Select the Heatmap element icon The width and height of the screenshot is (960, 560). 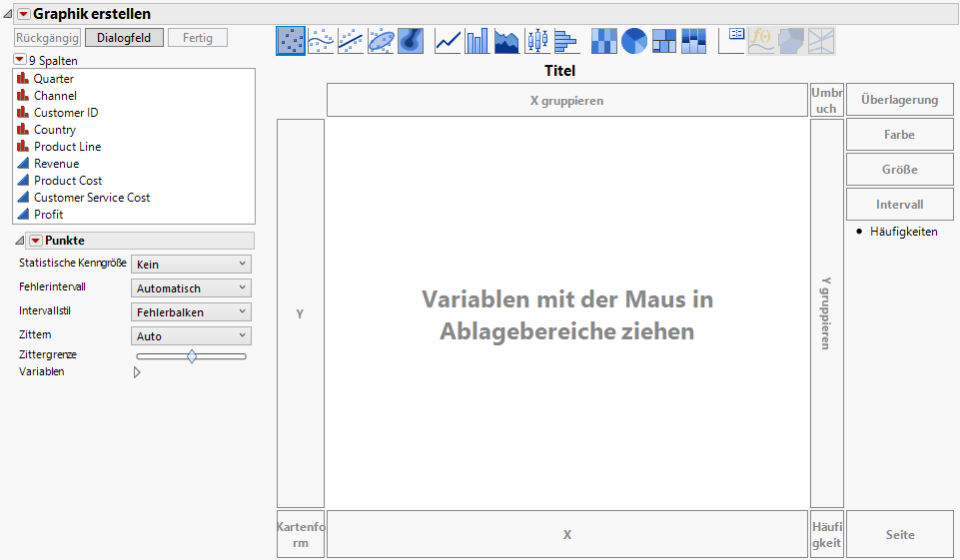[604, 41]
